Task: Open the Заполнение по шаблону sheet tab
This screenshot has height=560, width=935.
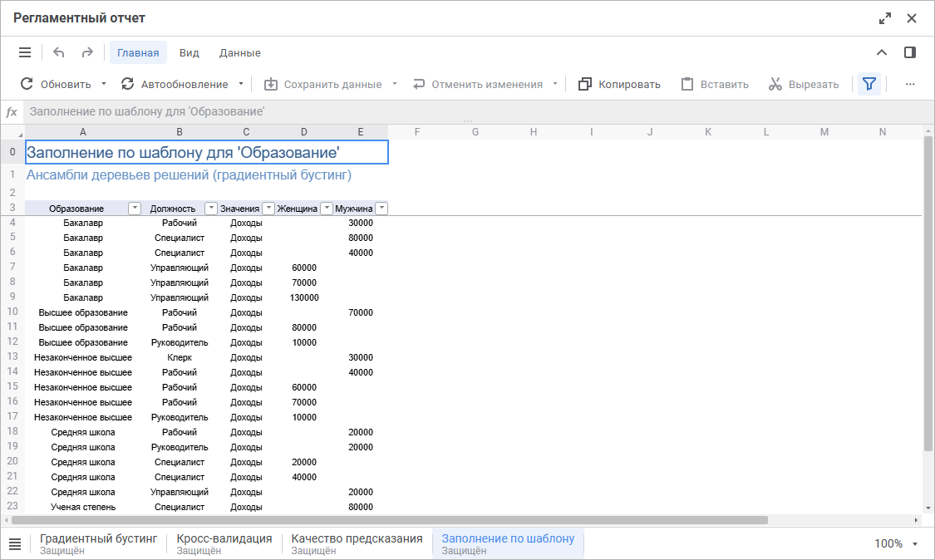Action: (508, 543)
